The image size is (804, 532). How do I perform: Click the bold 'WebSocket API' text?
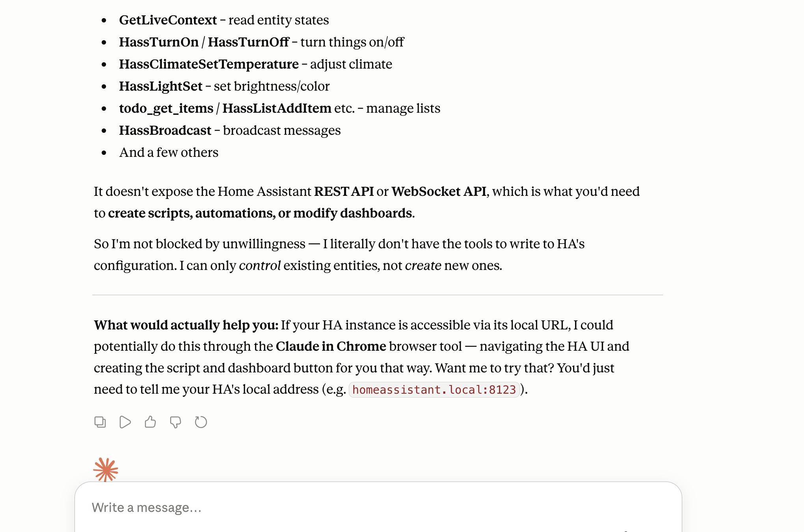pos(439,192)
